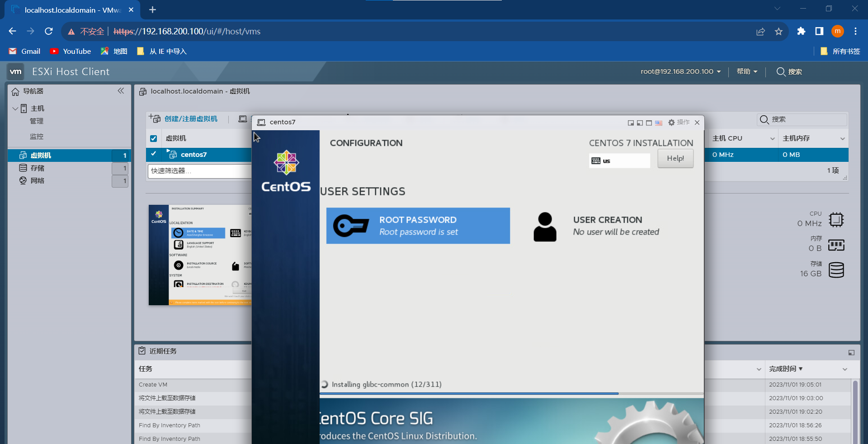868x444 pixels.
Task: Open a new browser tab
Action: pos(152,9)
